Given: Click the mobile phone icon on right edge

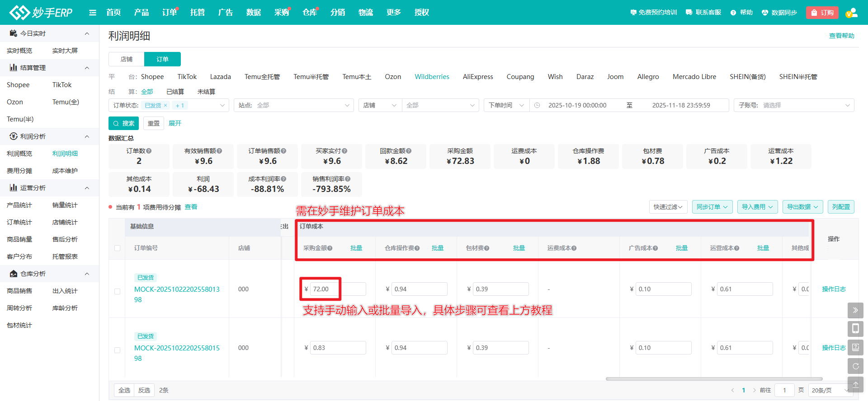Looking at the screenshot, I should tap(855, 329).
